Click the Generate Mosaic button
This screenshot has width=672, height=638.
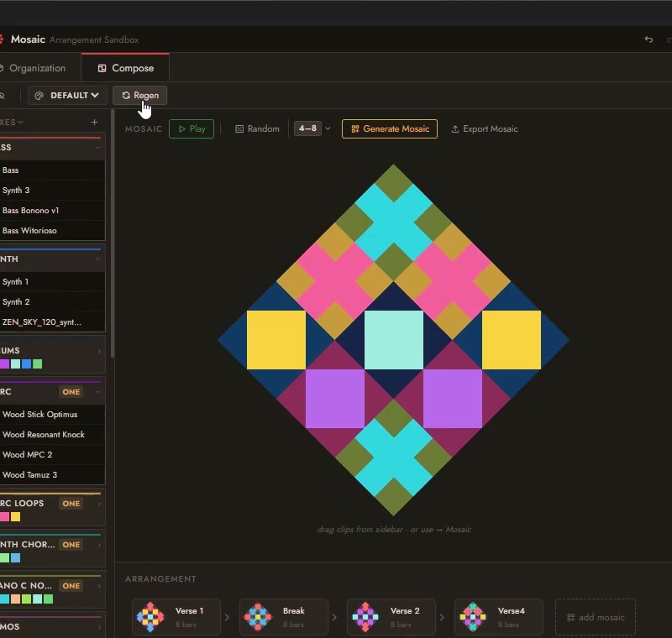click(x=390, y=129)
